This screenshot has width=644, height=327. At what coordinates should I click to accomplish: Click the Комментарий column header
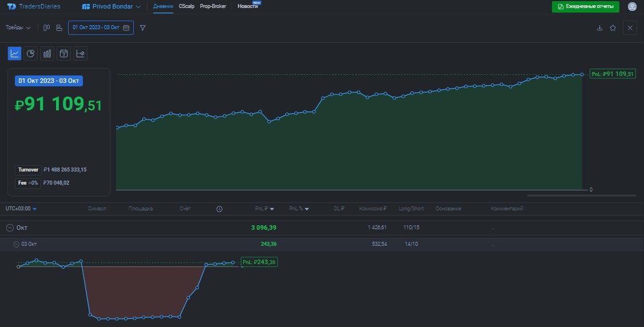[507, 209]
